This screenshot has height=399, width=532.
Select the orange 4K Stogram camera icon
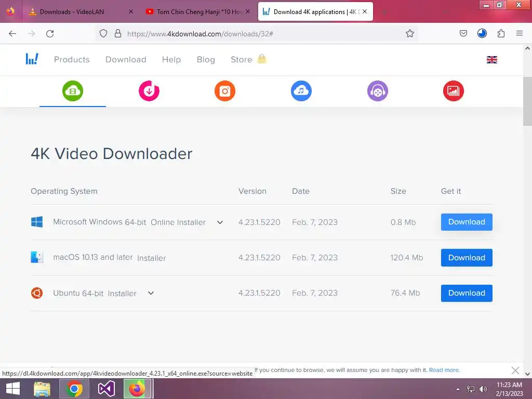coord(225,91)
